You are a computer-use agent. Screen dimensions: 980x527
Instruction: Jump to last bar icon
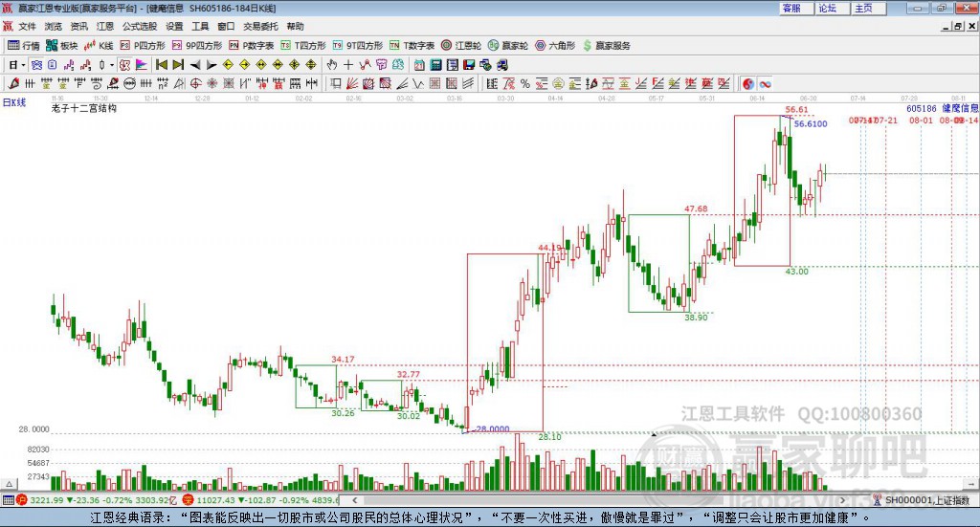178,65
